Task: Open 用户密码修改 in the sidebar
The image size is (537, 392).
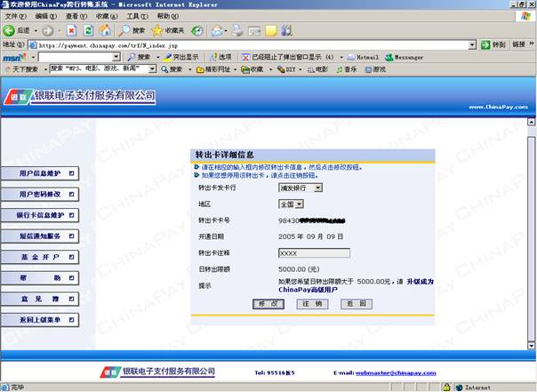Action: tap(41, 194)
